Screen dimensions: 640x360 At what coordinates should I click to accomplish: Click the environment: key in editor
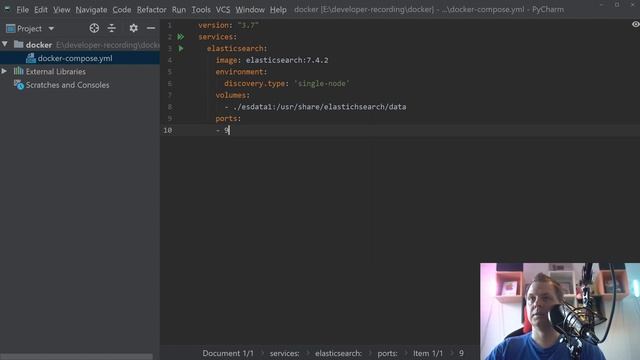pos(241,71)
